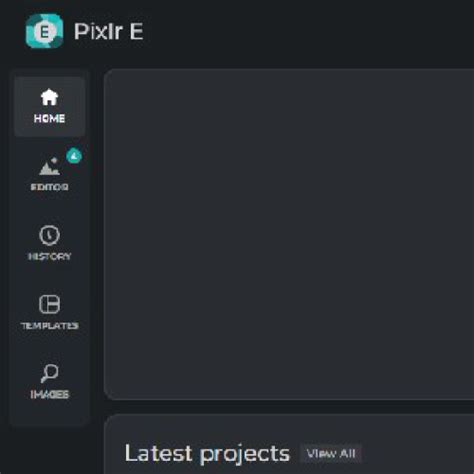Click the Pixlr E title text

pyautogui.click(x=109, y=31)
